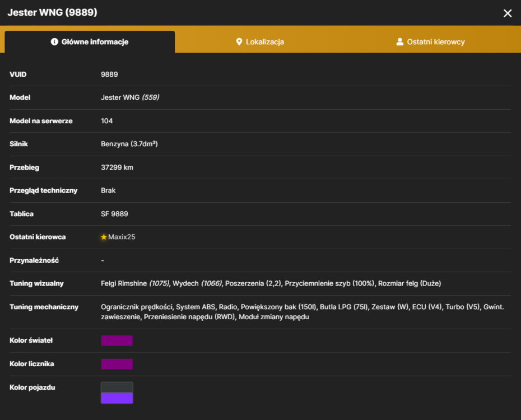Click the plate number SF 9889
The image size is (521, 420).
[115, 214]
